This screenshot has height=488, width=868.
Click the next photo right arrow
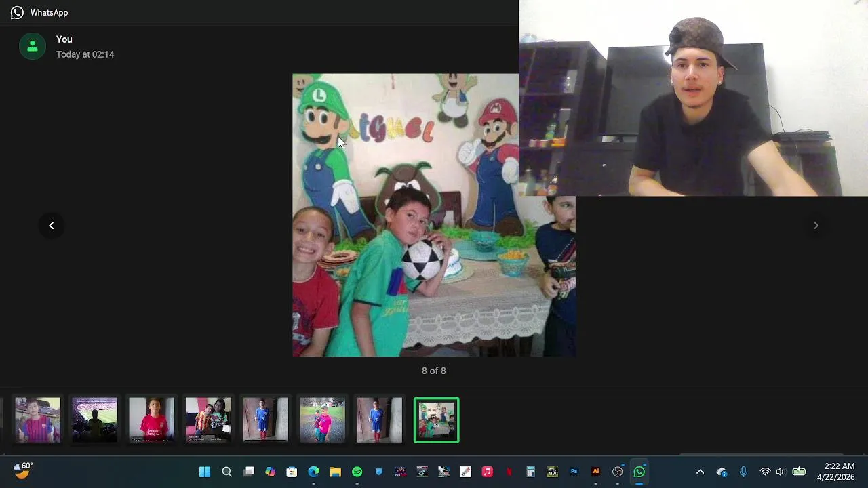[816, 226]
